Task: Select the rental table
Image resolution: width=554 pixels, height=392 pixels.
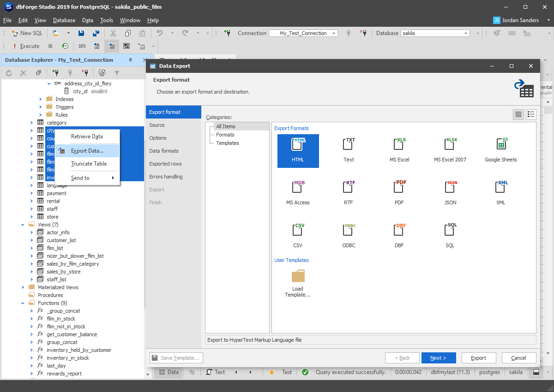Action: coord(53,201)
